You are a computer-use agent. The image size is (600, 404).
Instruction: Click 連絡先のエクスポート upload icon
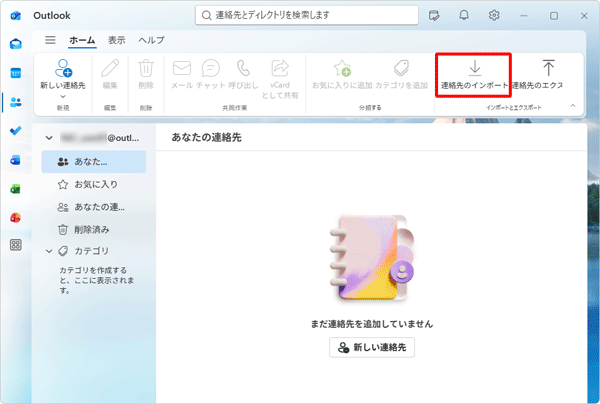click(548, 68)
